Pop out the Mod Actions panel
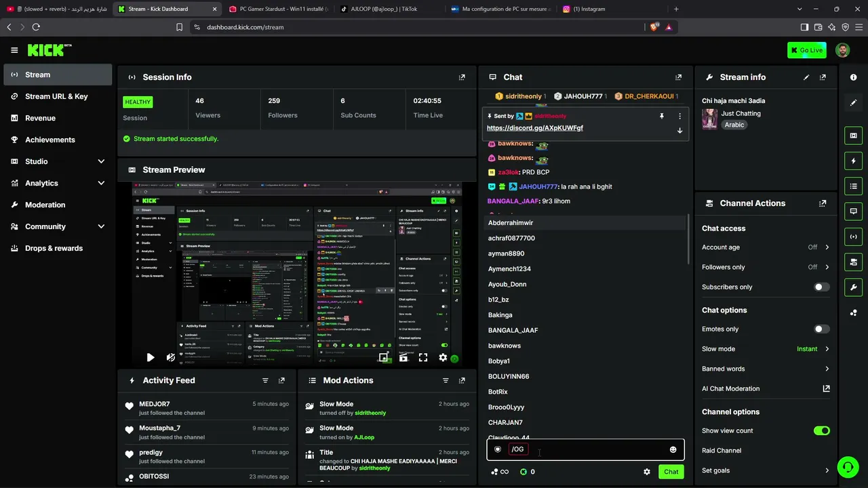The height and width of the screenshot is (488, 868). click(462, 381)
